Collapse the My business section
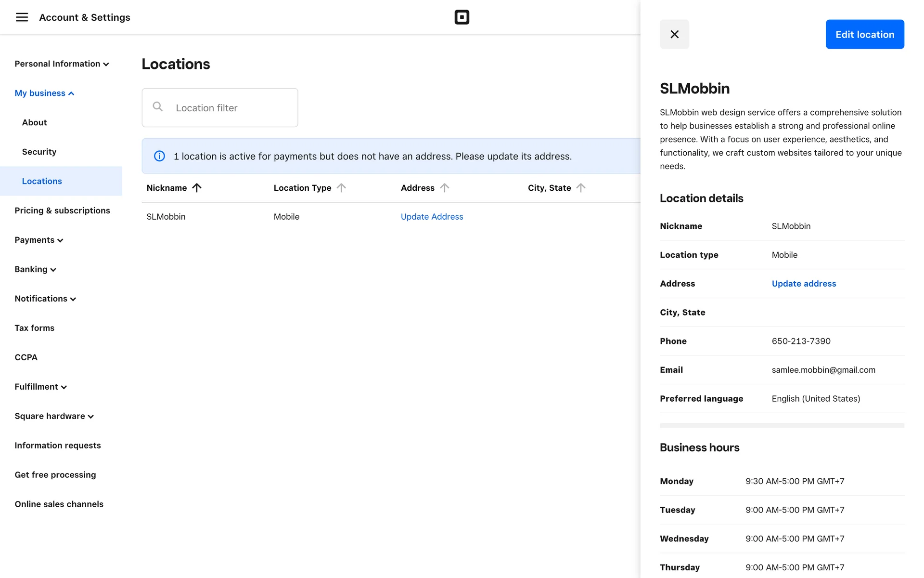924x578 pixels. 44,93
